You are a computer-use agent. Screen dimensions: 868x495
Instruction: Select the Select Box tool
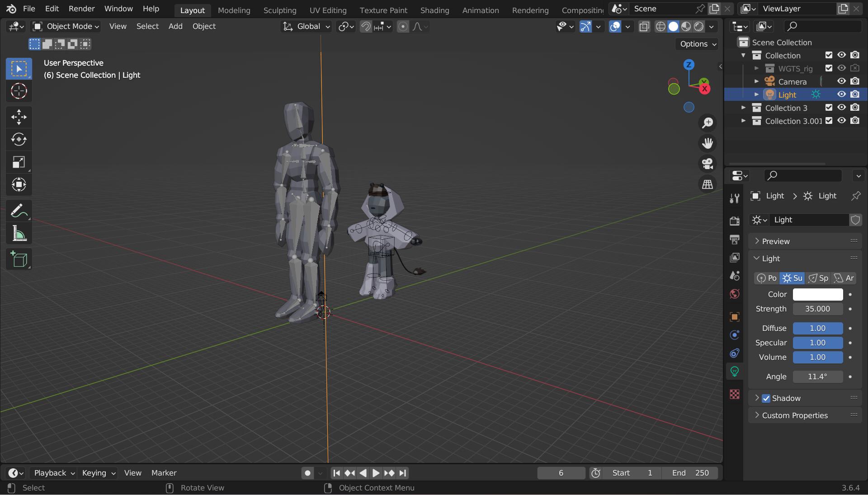tap(19, 69)
